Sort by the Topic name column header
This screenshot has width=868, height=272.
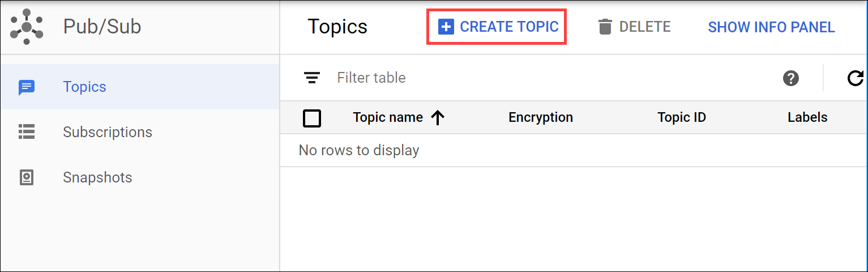tap(388, 117)
